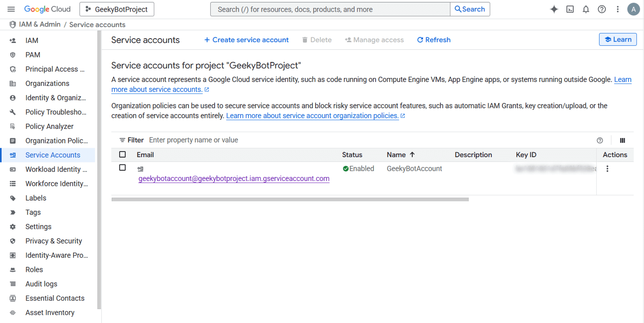Click the IAM shield icon in breadcrumb
This screenshot has height=323, width=644.
coord(13,25)
